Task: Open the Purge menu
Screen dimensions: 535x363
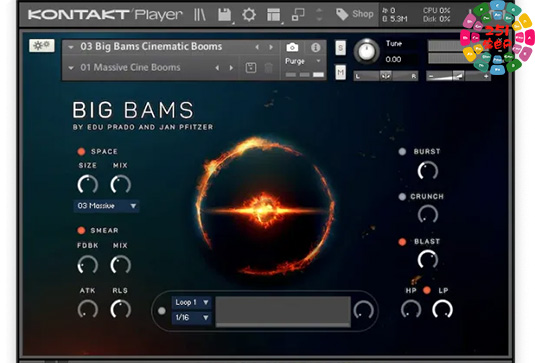Action: point(303,61)
